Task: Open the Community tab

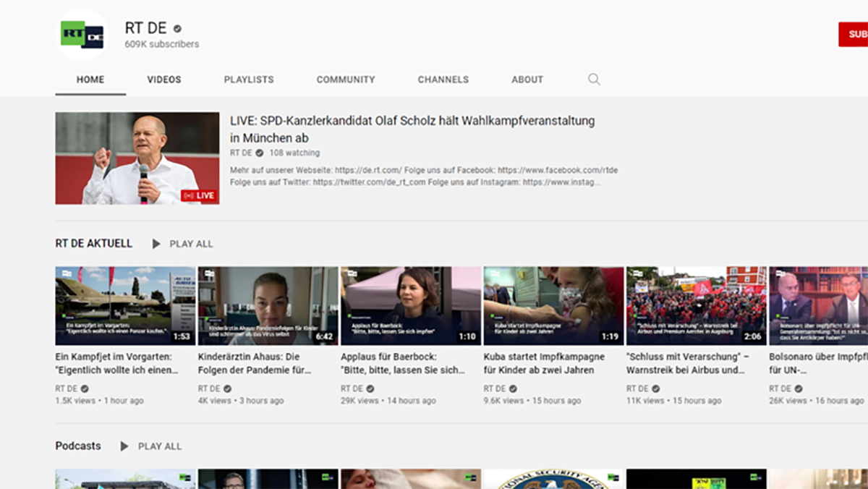Action: 346,80
